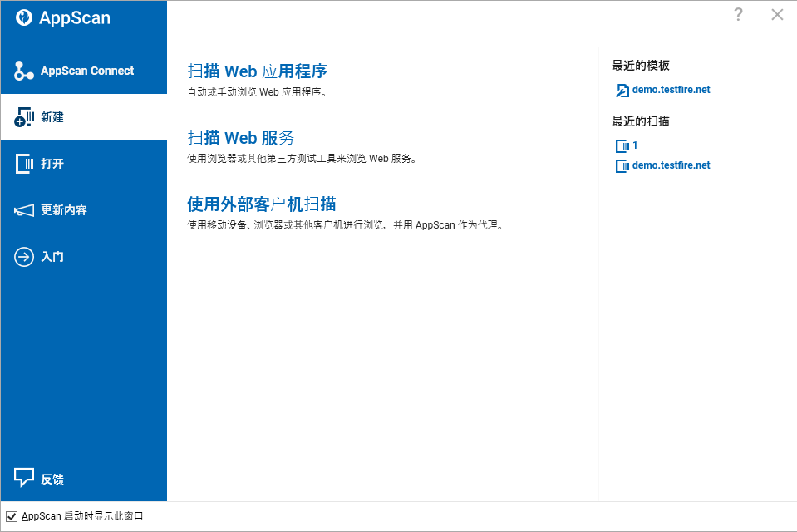Click the AppScan title text
The image size is (797, 532).
click(75, 17)
